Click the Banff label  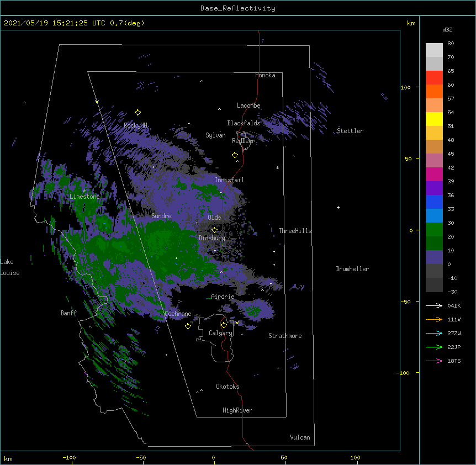coord(68,313)
